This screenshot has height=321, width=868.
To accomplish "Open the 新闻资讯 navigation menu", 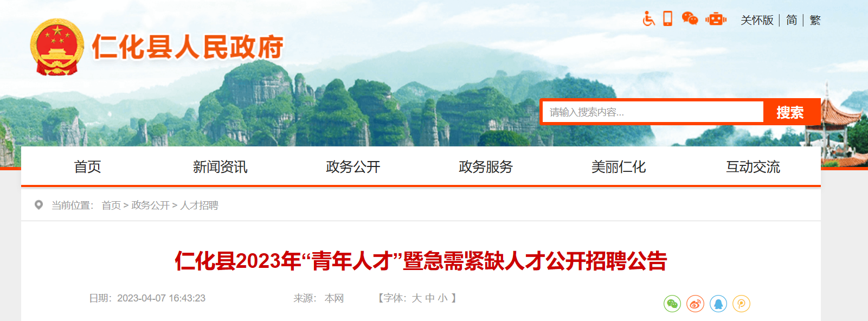I will click(220, 167).
